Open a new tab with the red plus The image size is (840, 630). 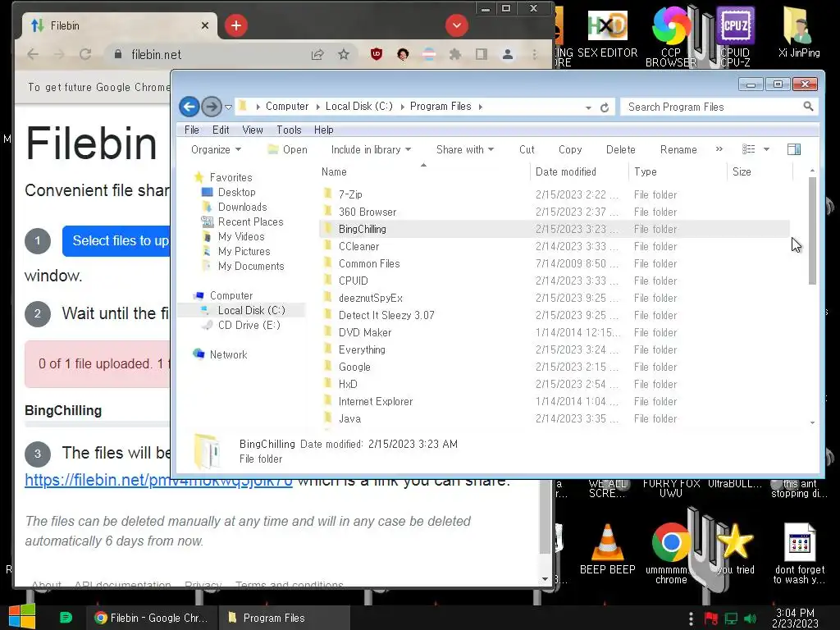[x=235, y=25]
